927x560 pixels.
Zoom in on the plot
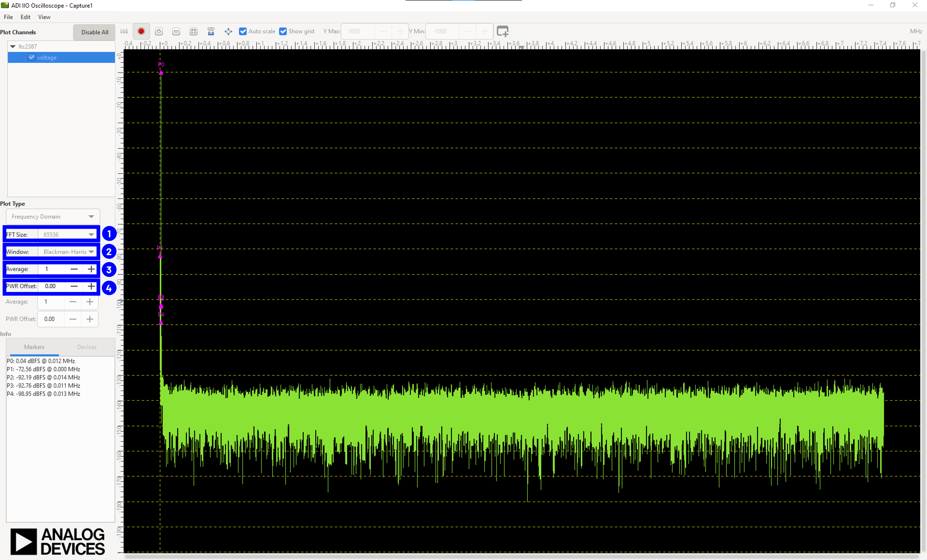(159, 31)
